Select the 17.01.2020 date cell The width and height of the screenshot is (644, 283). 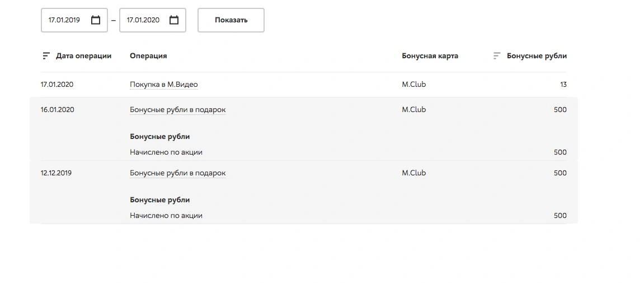tap(57, 84)
